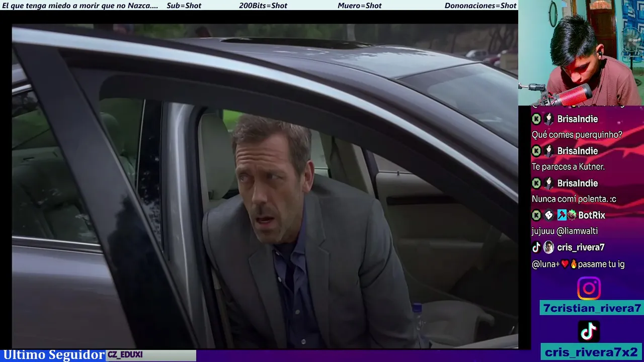This screenshot has width=644, height=362.
Task: Click the large TikTok logo above cris_rivera7x2
Action: click(x=589, y=332)
